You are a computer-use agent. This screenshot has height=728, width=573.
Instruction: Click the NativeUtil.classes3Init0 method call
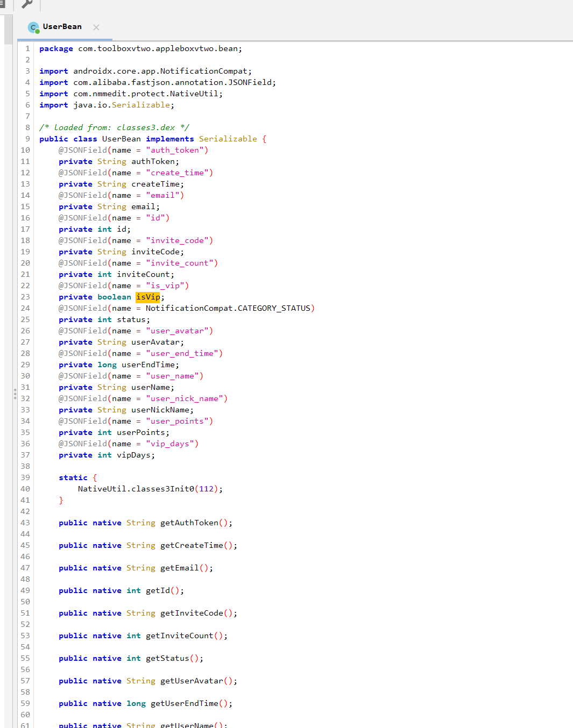pos(137,489)
